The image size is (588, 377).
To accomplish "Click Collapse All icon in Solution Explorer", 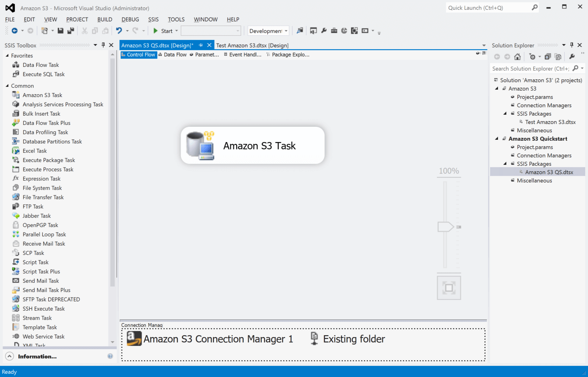I will point(548,57).
